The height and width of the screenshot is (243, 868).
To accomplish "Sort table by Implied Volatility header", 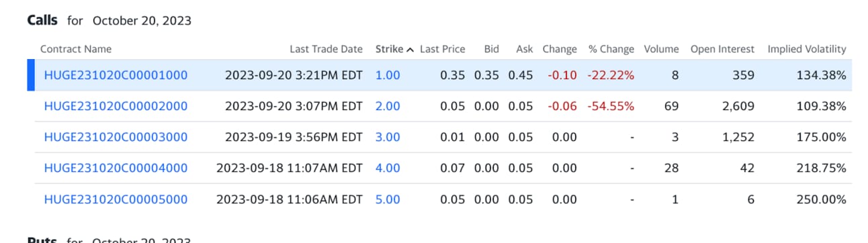I will coord(807,49).
